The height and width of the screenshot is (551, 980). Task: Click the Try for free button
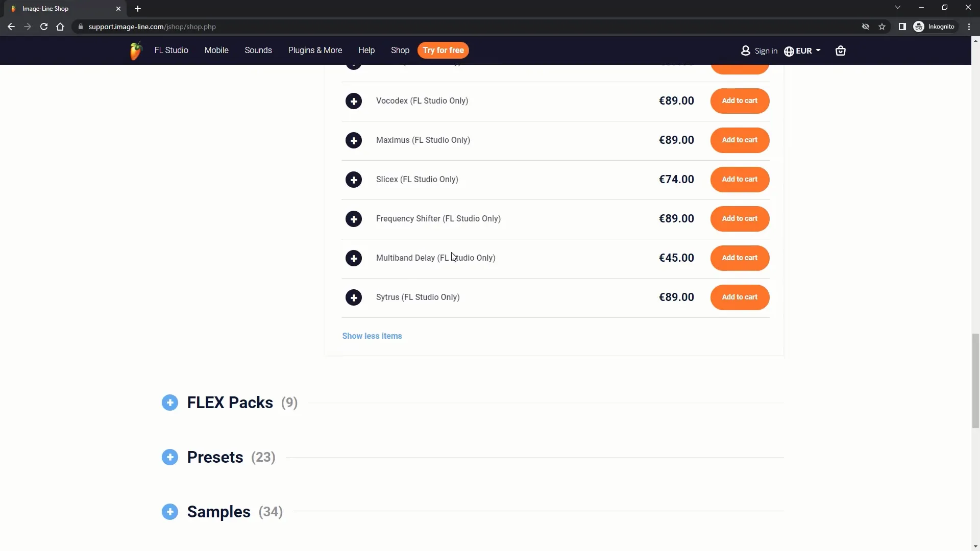[443, 51]
